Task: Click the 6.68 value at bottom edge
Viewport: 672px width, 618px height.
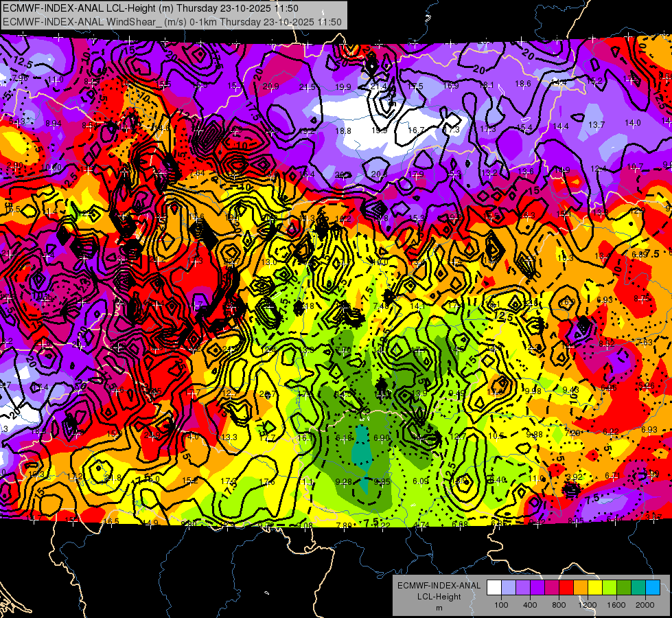Action: pyautogui.click(x=460, y=524)
